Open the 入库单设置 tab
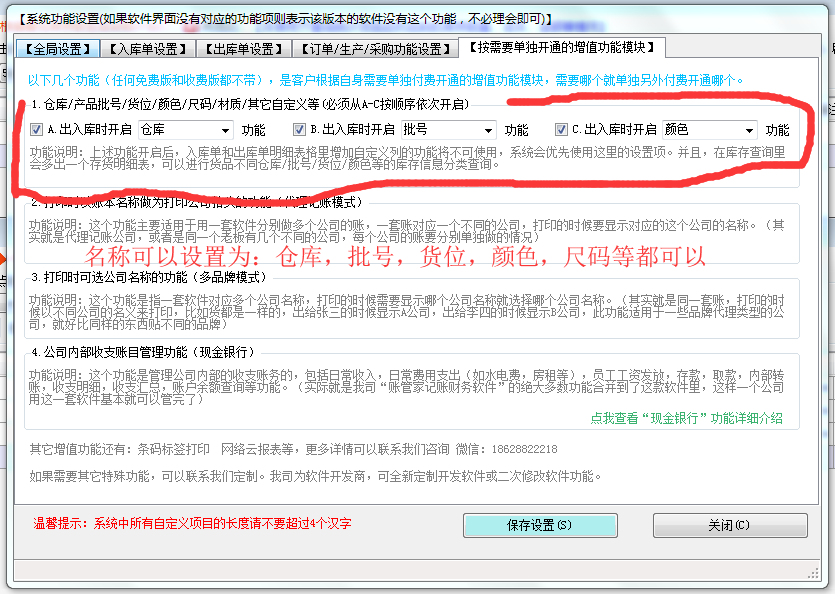The image size is (835, 594). (148, 49)
